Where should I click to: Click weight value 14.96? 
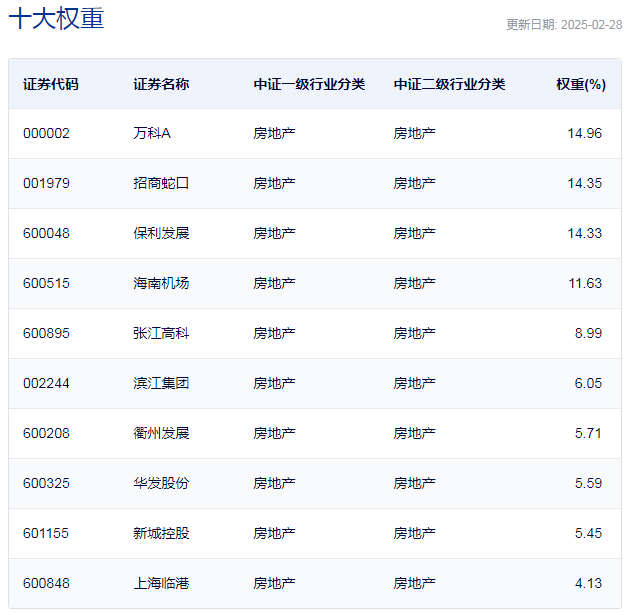click(x=585, y=133)
